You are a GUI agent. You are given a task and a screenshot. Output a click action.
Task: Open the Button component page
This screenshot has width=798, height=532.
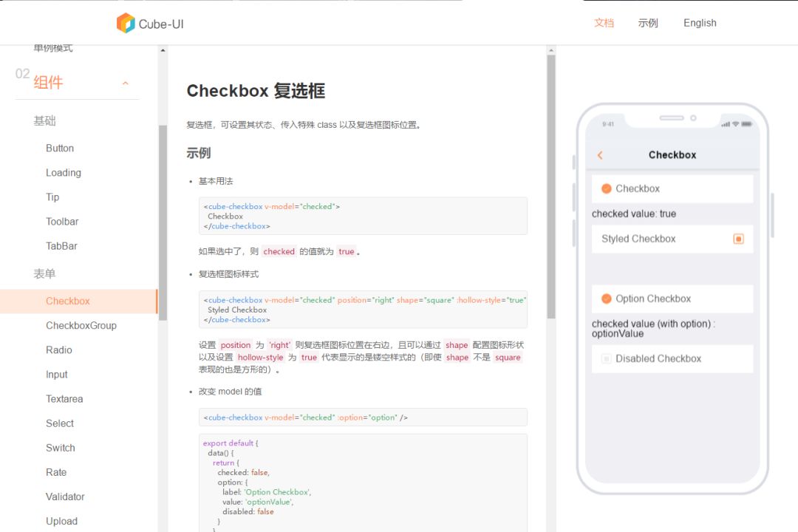pyautogui.click(x=60, y=148)
